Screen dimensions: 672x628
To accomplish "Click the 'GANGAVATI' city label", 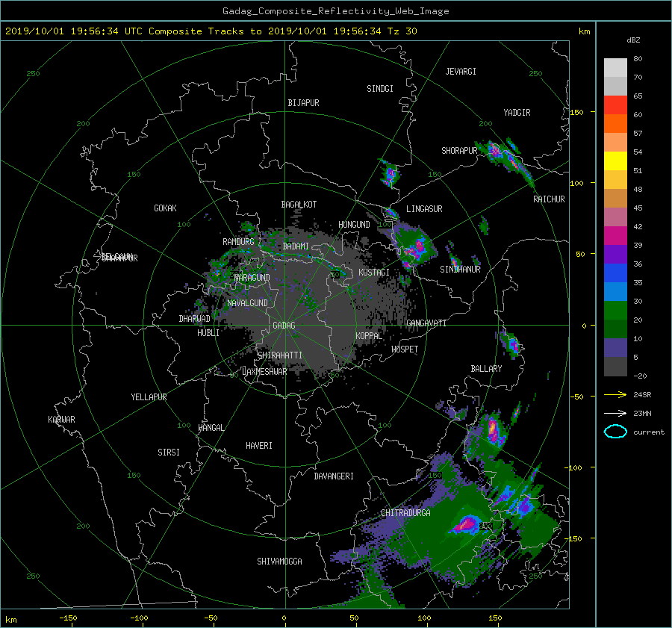I will 426,323.
